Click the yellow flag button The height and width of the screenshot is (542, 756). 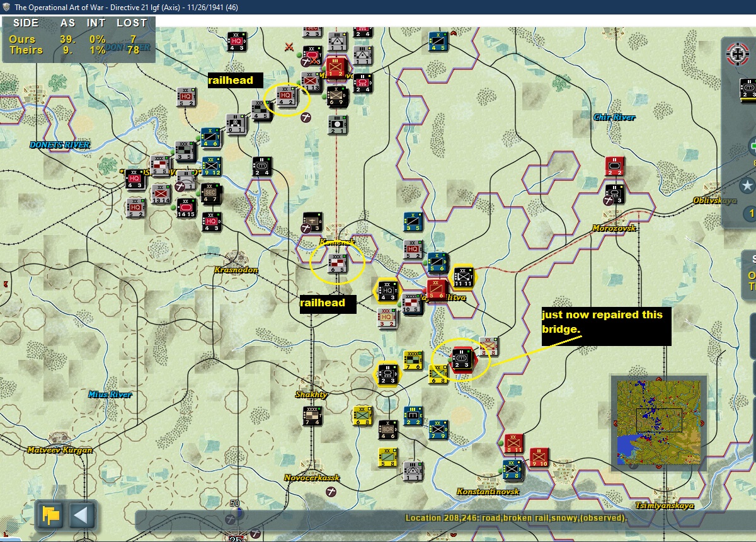51,516
